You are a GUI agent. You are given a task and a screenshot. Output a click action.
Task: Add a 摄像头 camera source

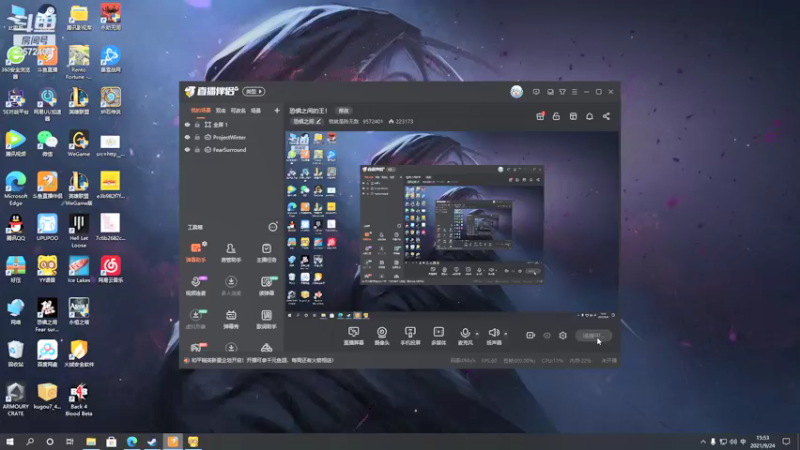382,336
